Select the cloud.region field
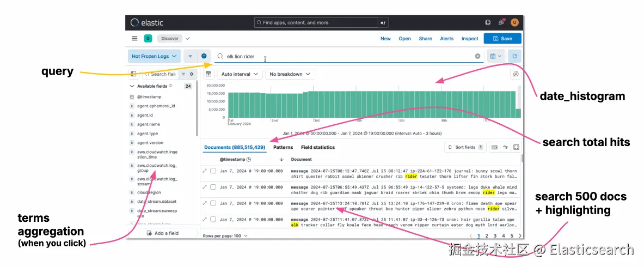Image resolution: width=644 pixels, height=266 pixels. 149,192
